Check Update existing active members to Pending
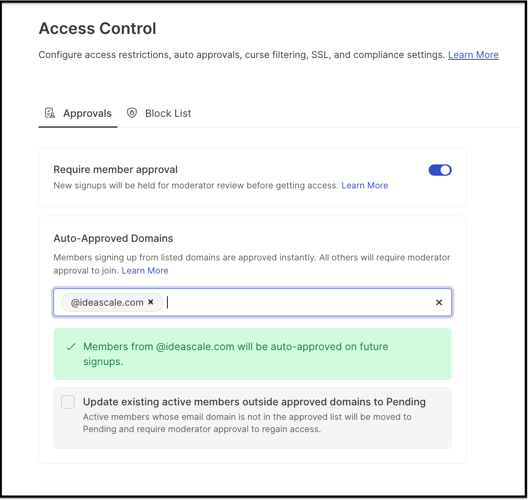 pyautogui.click(x=68, y=402)
